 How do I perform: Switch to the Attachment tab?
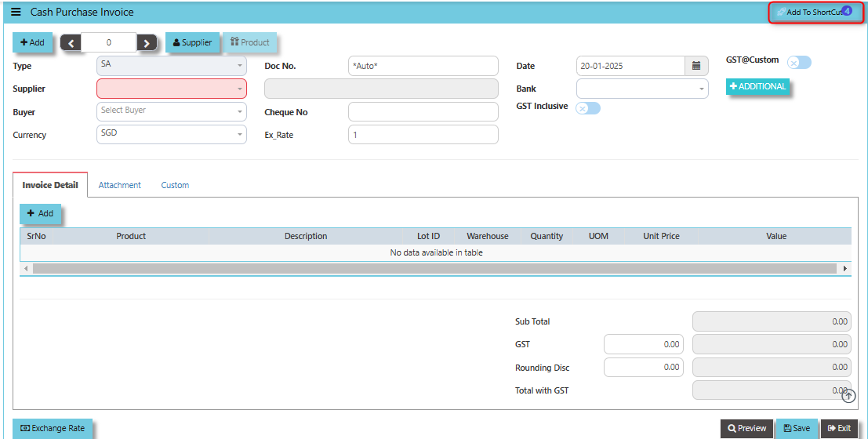tap(119, 185)
